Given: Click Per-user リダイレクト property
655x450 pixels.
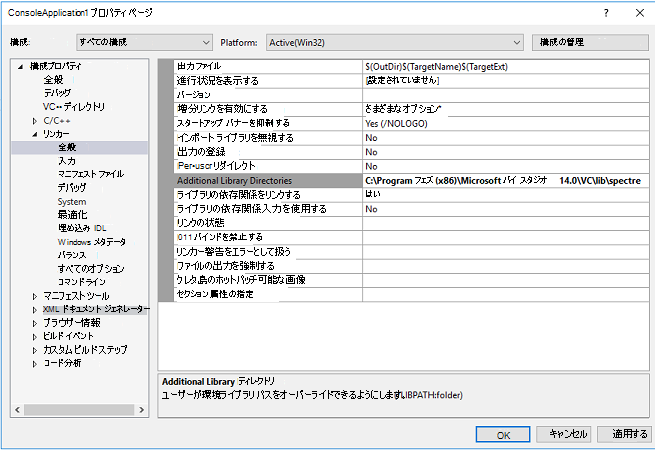Looking at the screenshot, I should 268,166.
